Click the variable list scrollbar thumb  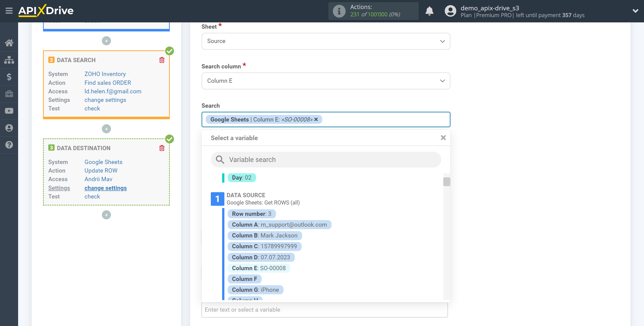coord(447,182)
